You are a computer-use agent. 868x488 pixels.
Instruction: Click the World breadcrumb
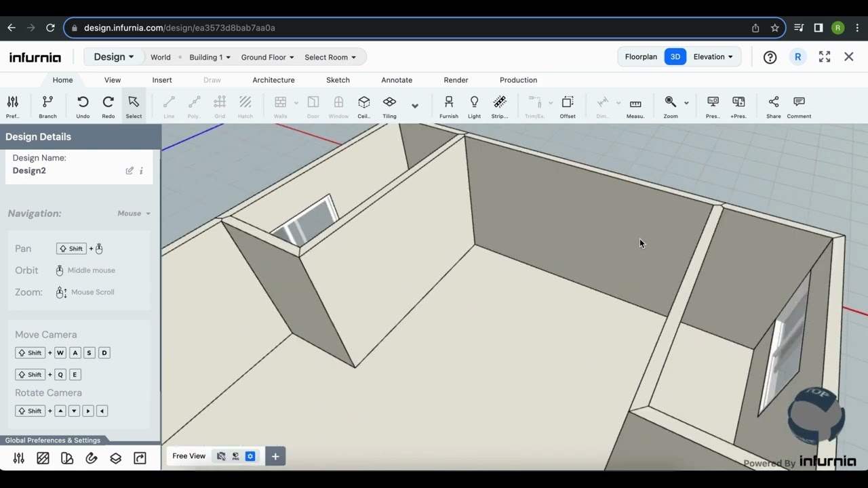coord(161,58)
